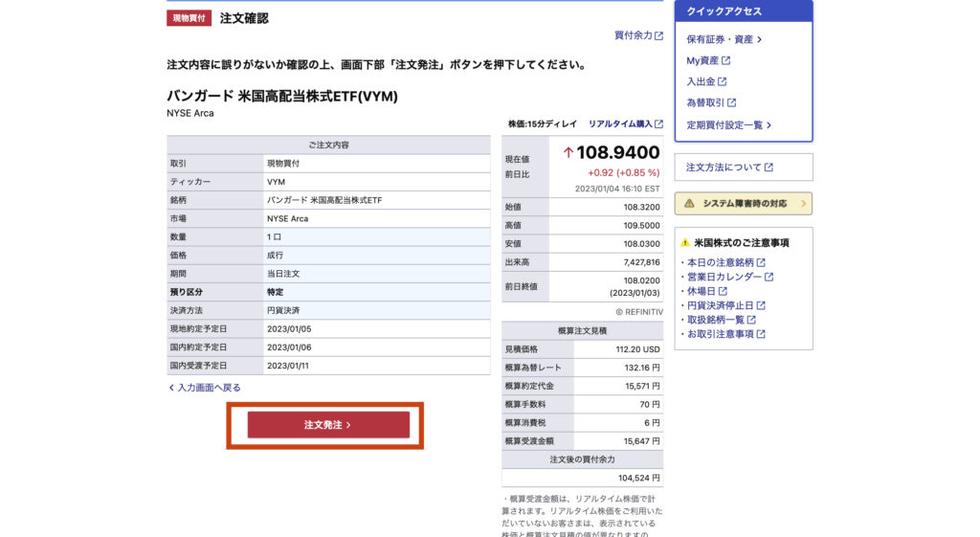980x537 pixels.
Task: Click the open price 108.3200
Action: pyautogui.click(x=641, y=207)
